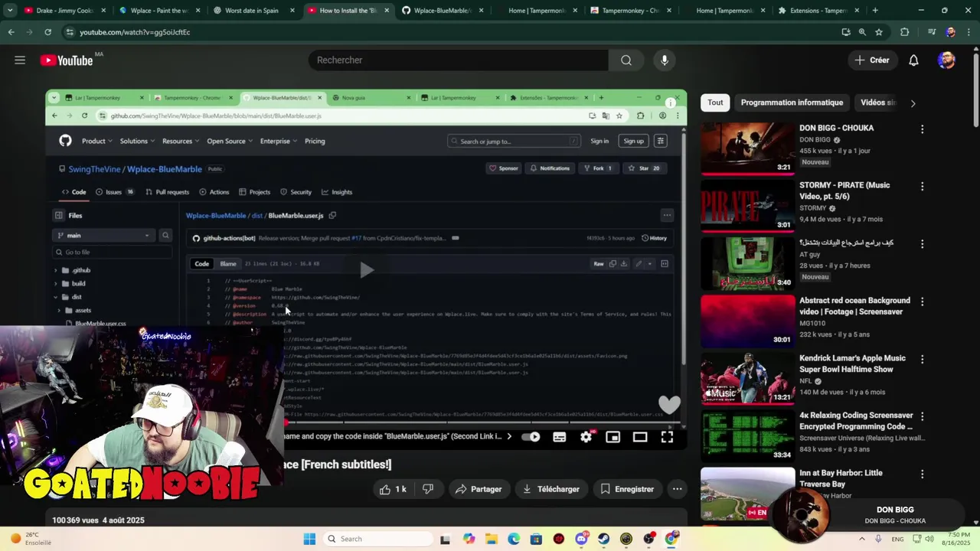Show hidden system tray icons
The height and width of the screenshot is (551, 980).
[x=862, y=539]
